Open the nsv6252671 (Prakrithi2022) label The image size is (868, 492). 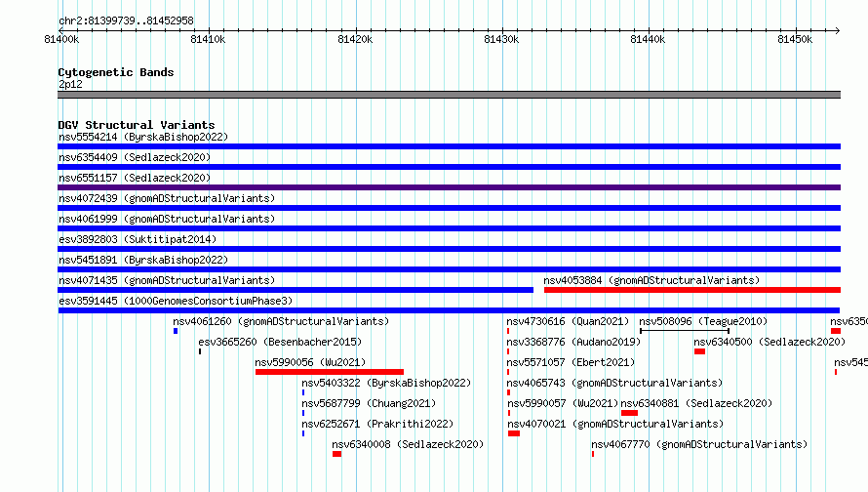click(x=377, y=424)
